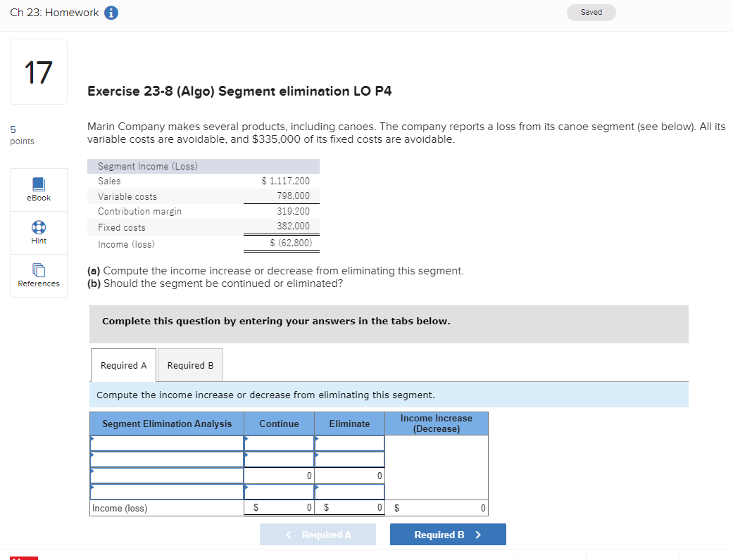Screen dimensions: 733x560
Task: Click the third row Eliminate zero field
Action: click(x=349, y=475)
